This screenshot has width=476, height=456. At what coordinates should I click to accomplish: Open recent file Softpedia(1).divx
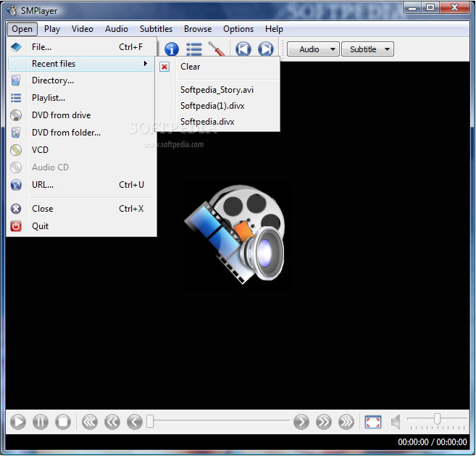click(x=217, y=106)
